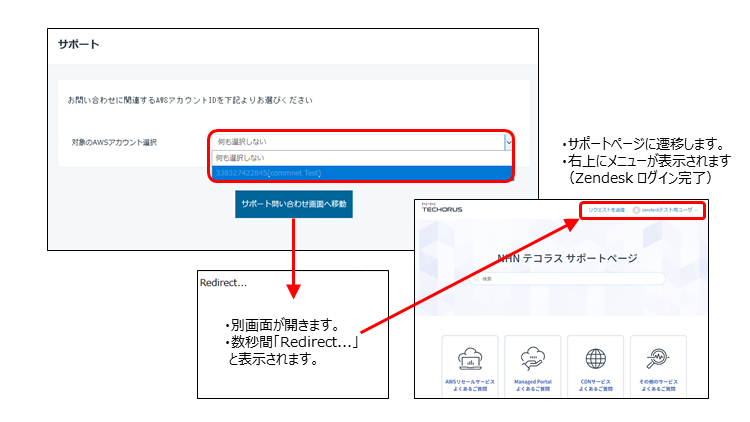Open the AWSリセールサービス cloud laptop icon

click(470, 359)
